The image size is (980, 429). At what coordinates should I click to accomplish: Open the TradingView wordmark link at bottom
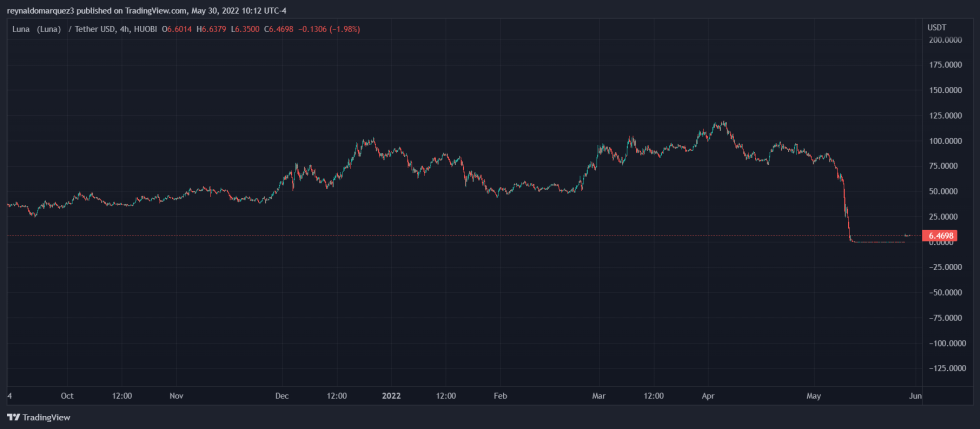45,417
